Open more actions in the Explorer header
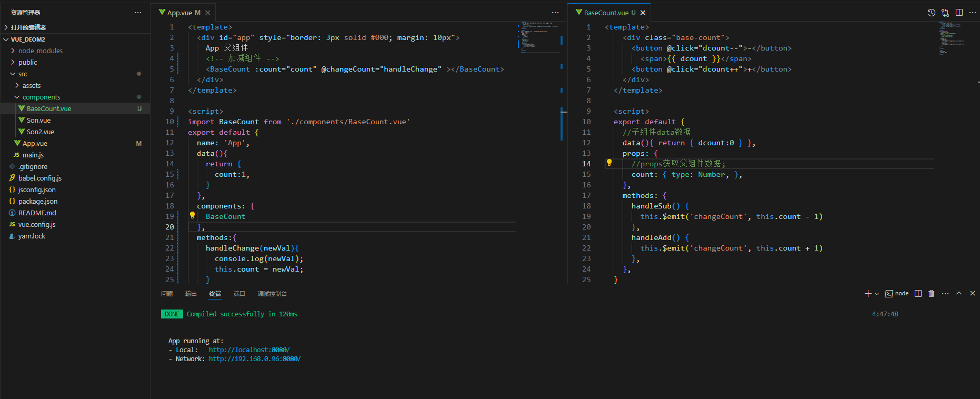The width and height of the screenshot is (980, 399). point(138,13)
